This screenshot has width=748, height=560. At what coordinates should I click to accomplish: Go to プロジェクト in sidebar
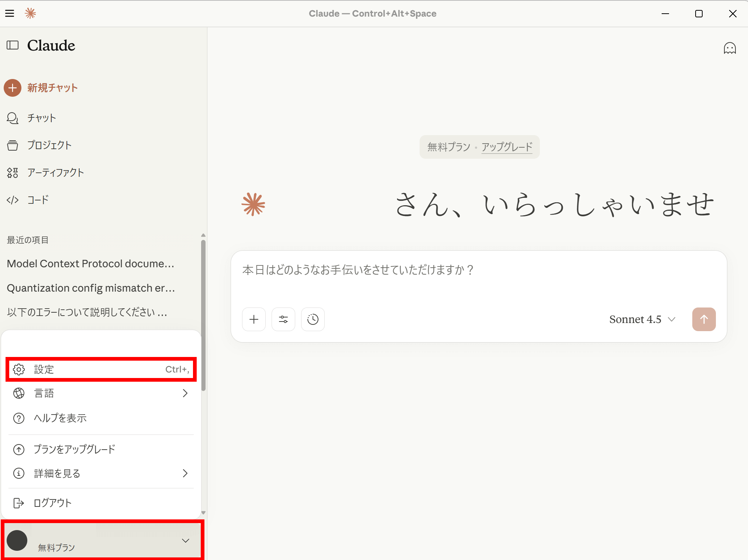[49, 145]
